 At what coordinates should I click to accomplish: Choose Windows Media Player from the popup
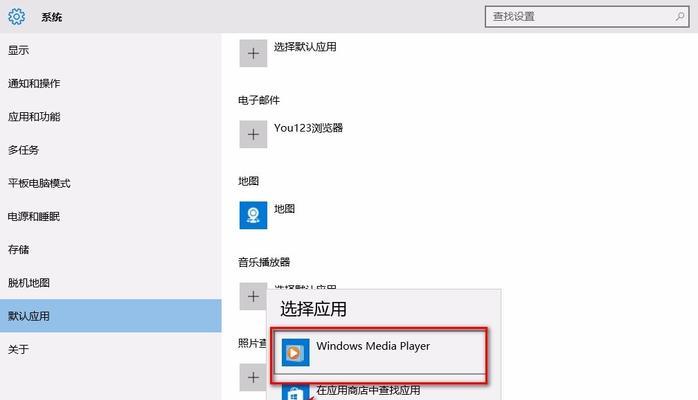[378, 352]
